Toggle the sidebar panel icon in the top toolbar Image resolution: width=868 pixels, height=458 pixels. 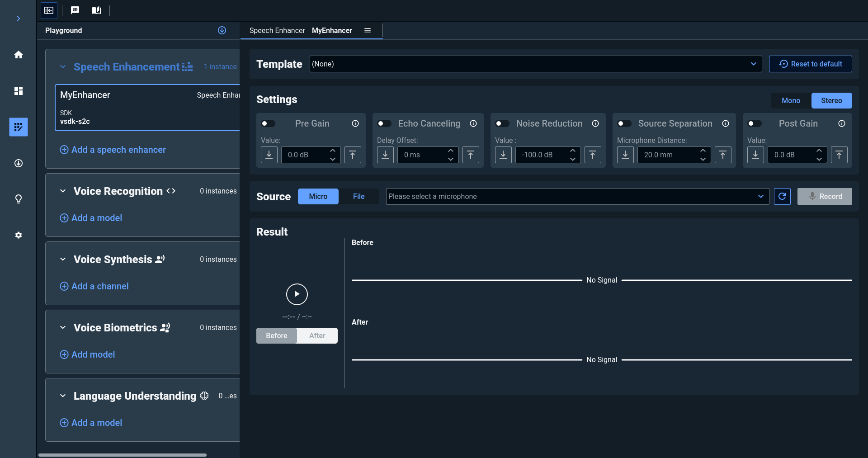(x=49, y=10)
